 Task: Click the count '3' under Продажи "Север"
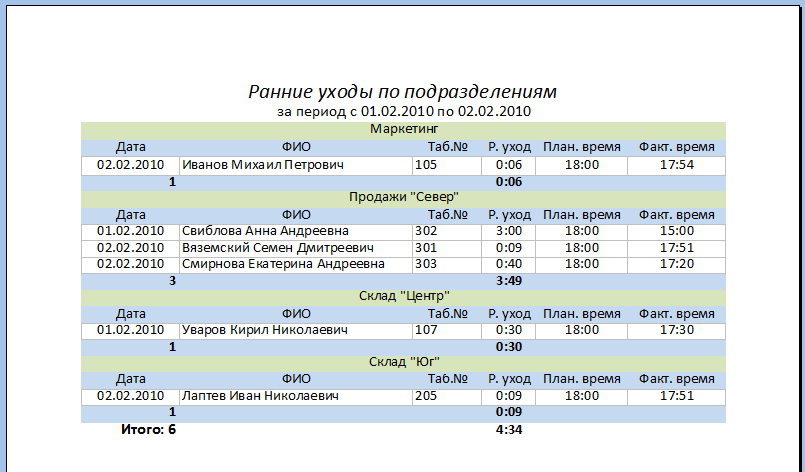tap(172, 281)
